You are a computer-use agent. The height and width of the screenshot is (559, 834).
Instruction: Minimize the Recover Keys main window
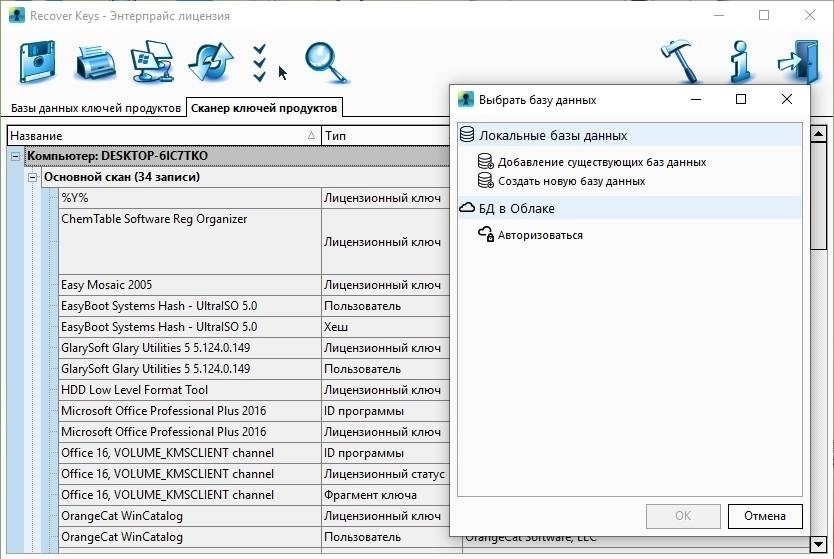tap(719, 15)
